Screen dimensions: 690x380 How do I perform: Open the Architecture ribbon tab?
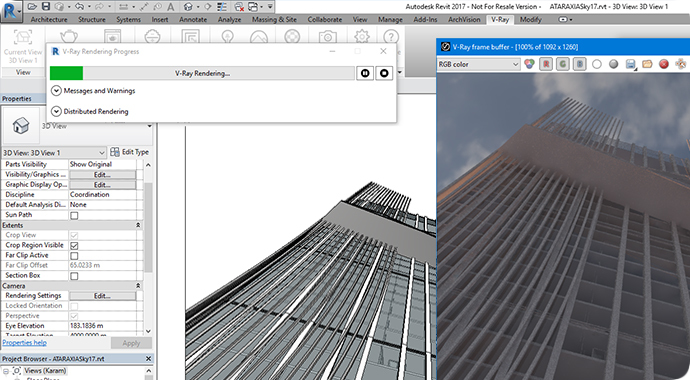pos(49,19)
